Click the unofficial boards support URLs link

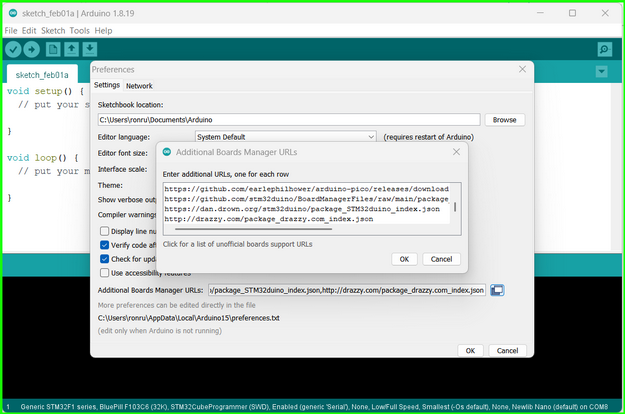coord(237,244)
